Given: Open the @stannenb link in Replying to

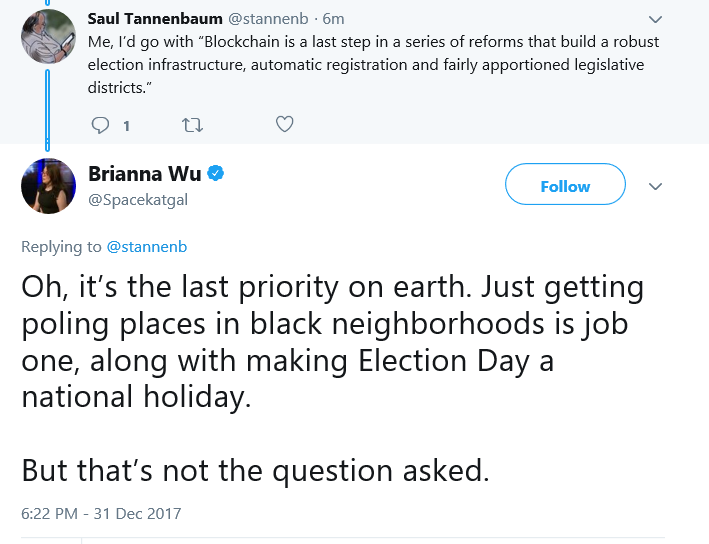Looking at the screenshot, I should tap(147, 247).
